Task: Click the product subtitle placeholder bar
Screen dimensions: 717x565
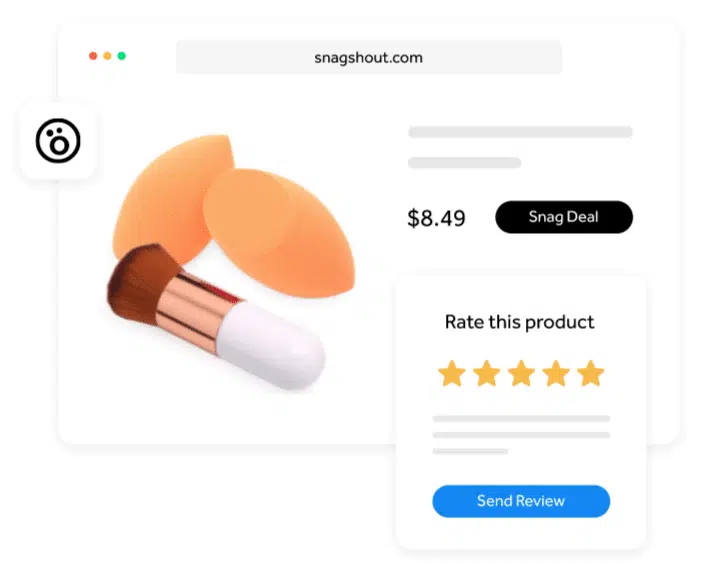Action: pyautogui.click(x=465, y=163)
